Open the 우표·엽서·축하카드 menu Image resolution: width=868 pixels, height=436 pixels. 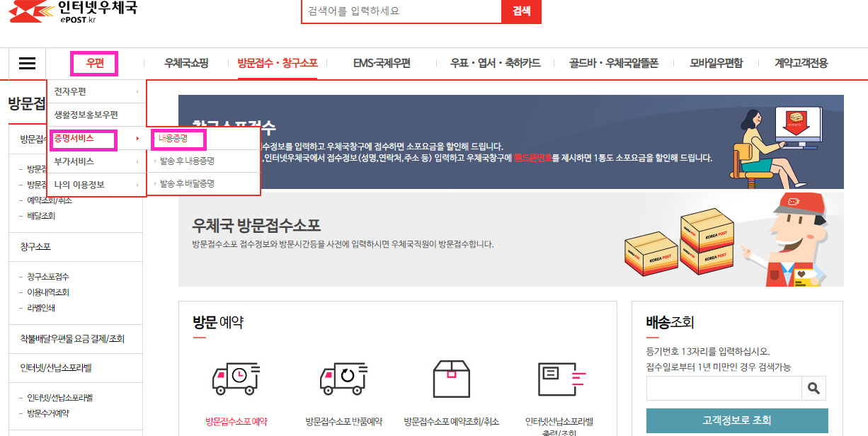(496, 63)
